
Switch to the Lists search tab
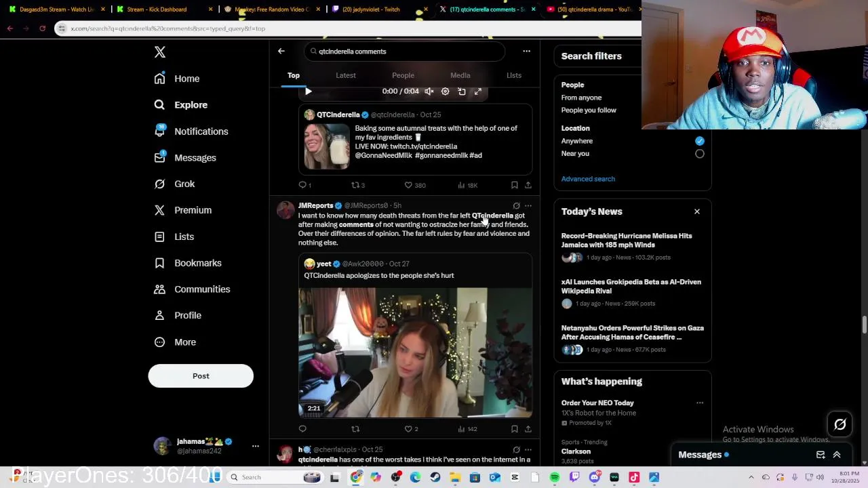514,75
